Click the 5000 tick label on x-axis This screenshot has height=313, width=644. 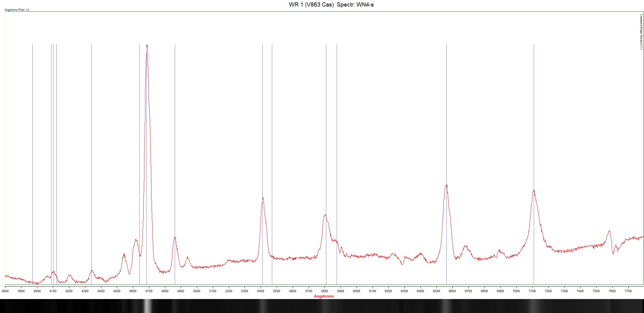point(197,291)
